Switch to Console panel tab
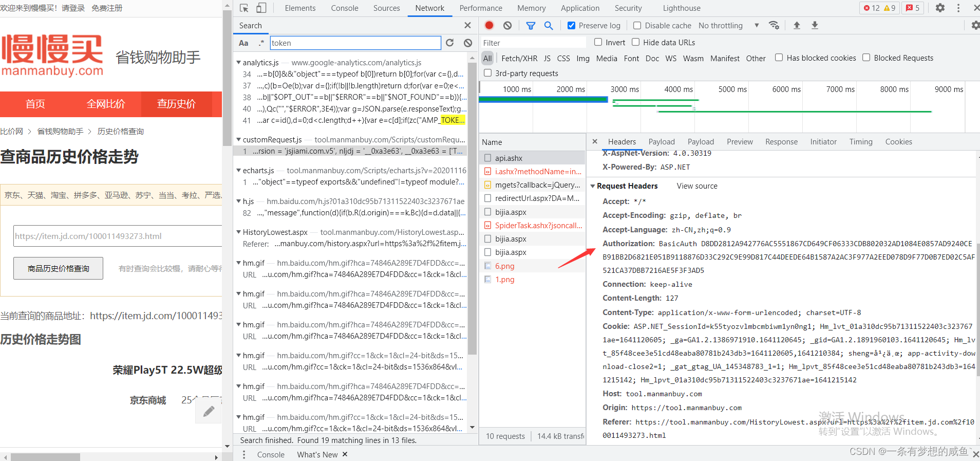Viewport: 980px width, 461px height. pyautogui.click(x=345, y=8)
